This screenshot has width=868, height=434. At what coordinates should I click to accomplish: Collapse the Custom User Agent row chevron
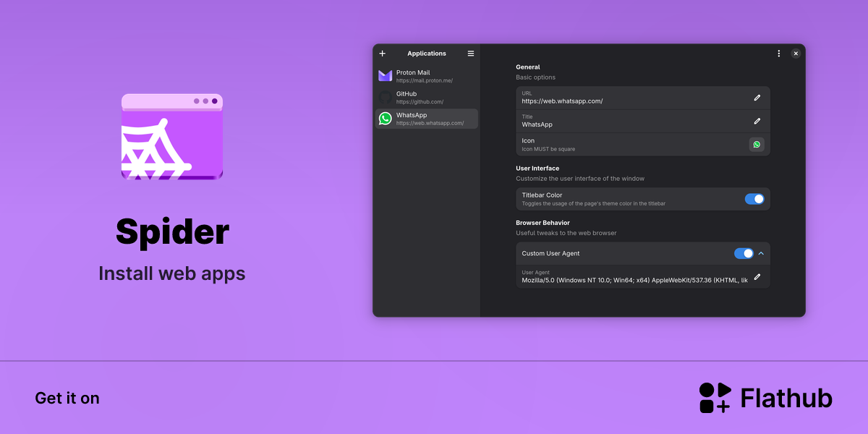[x=761, y=253]
